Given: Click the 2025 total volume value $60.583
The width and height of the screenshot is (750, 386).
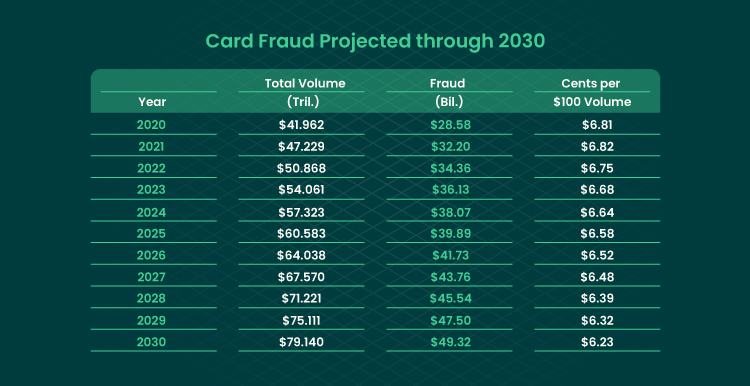Looking at the screenshot, I should [x=301, y=233].
